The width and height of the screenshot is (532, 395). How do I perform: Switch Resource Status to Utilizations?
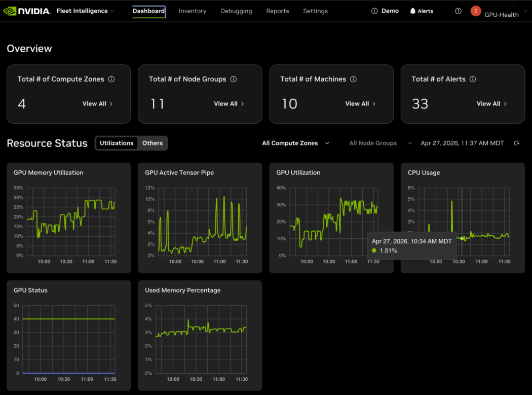[117, 143]
